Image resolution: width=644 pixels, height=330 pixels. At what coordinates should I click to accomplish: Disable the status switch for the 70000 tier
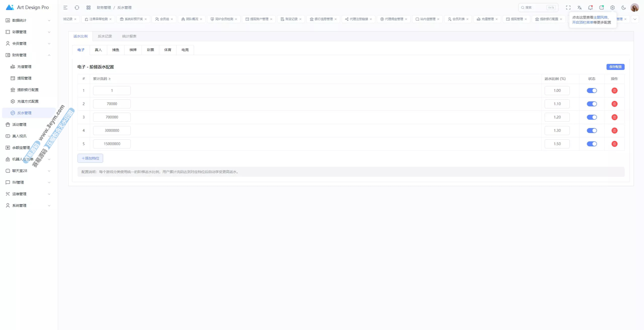(592, 104)
